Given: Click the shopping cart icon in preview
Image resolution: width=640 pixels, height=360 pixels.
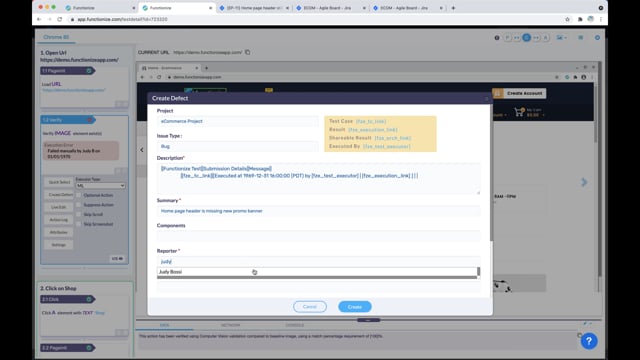Looking at the screenshot, I should (519, 112).
